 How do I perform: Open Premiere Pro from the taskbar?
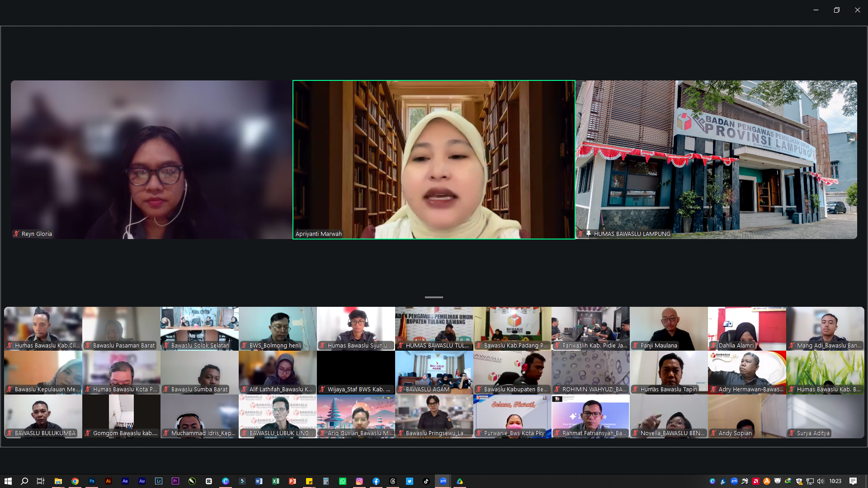tap(175, 481)
